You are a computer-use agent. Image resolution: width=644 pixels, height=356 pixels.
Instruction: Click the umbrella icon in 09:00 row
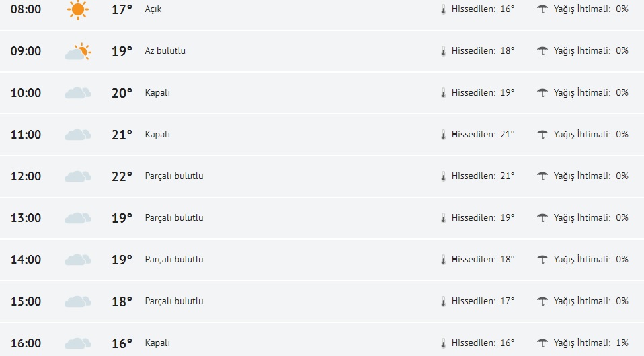coord(542,51)
